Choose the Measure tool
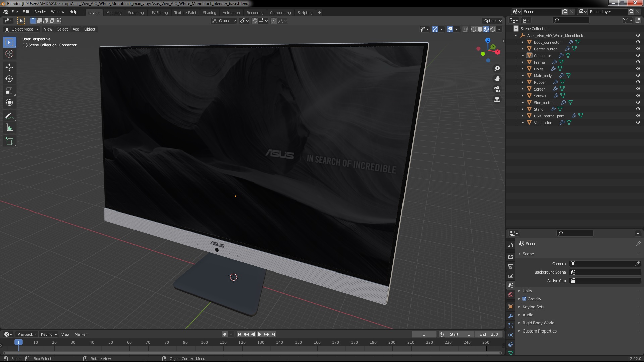The width and height of the screenshot is (644, 362). point(9,128)
